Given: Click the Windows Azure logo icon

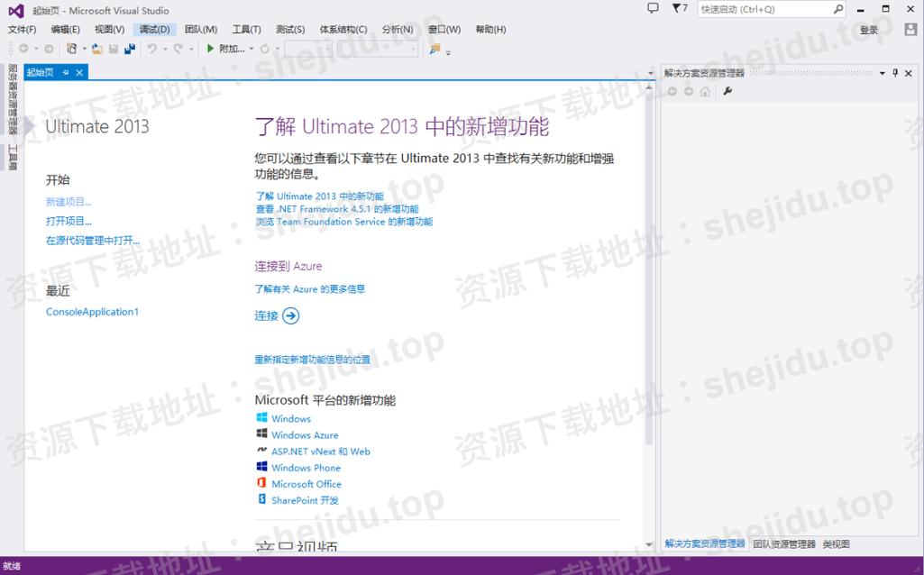Looking at the screenshot, I should [x=261, y=434].
